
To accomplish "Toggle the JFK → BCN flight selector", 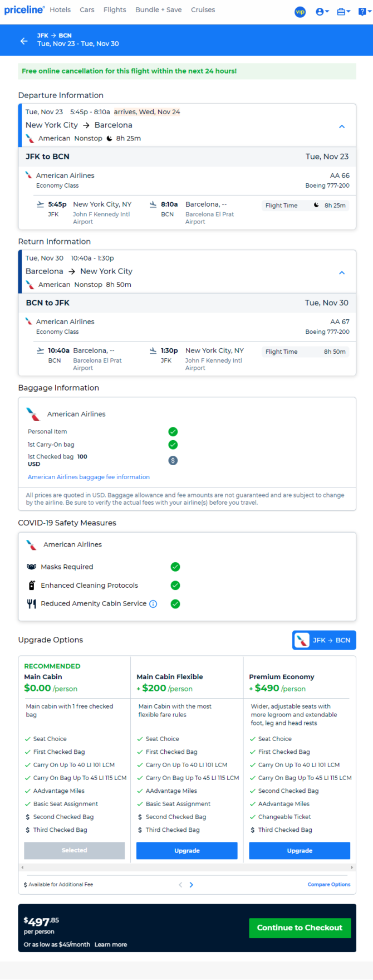I will tap(324, 640).
